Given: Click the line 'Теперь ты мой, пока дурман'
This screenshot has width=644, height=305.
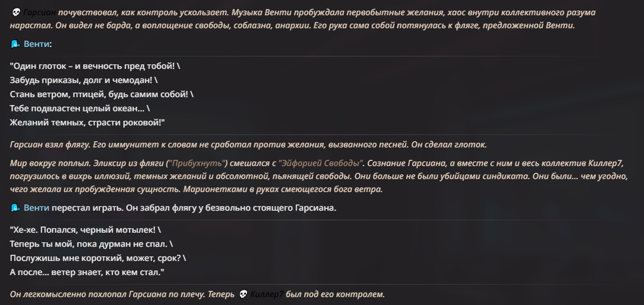Looking at the screenshot, I should pyautogui.click(x=91, y=244).
